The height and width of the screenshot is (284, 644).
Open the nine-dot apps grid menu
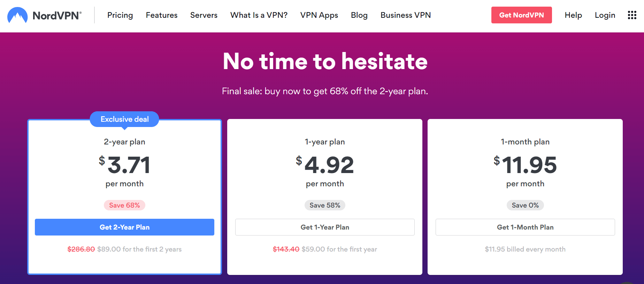tap(632, 15)
